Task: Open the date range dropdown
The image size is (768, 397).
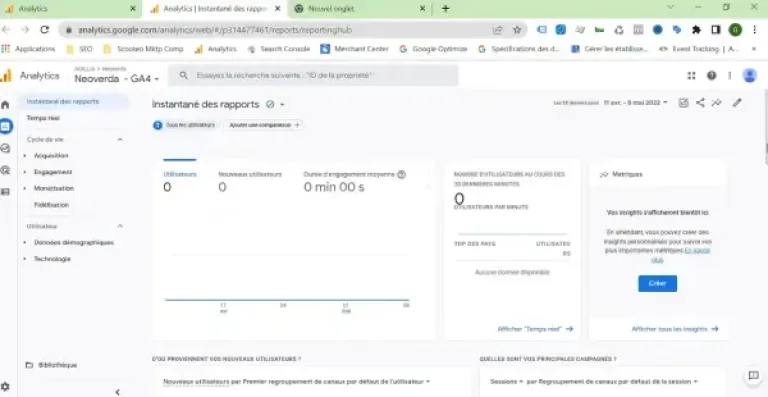Action: [635, 103]
